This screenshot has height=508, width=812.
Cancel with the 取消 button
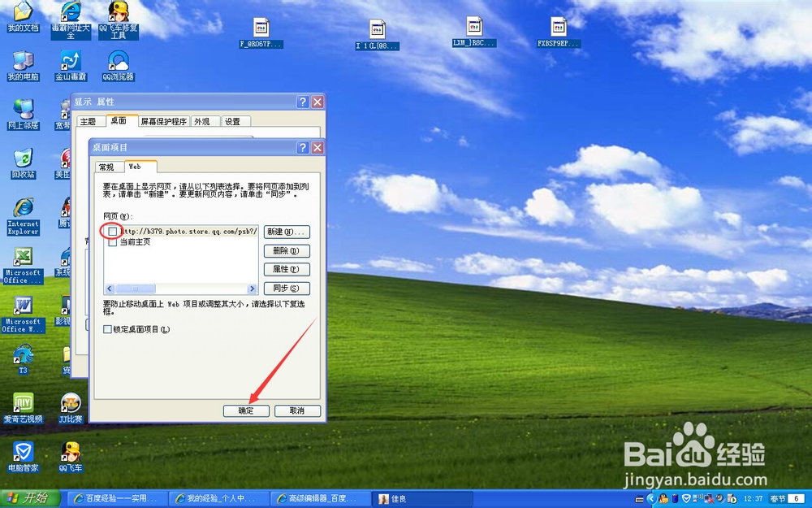(297, 410)
